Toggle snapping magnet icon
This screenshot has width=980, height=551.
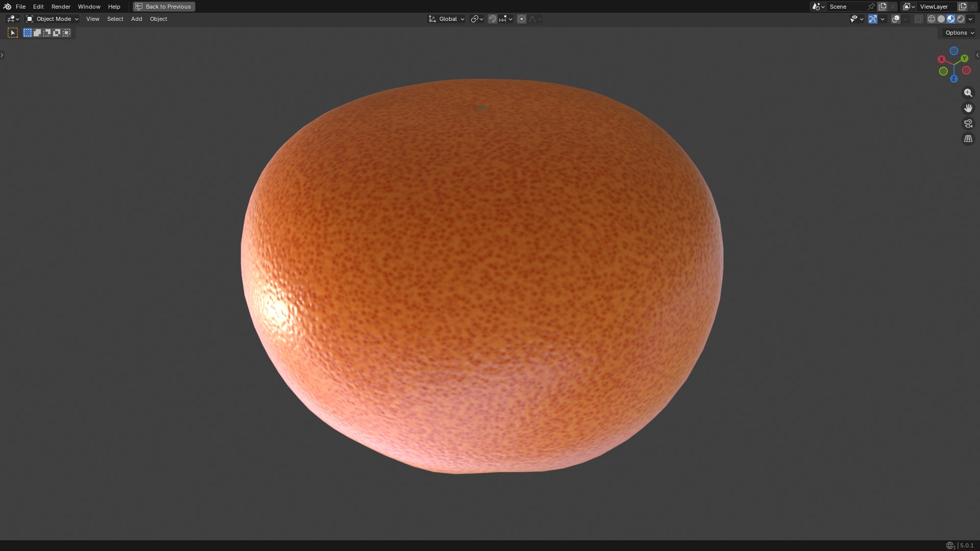coord(492,19)
